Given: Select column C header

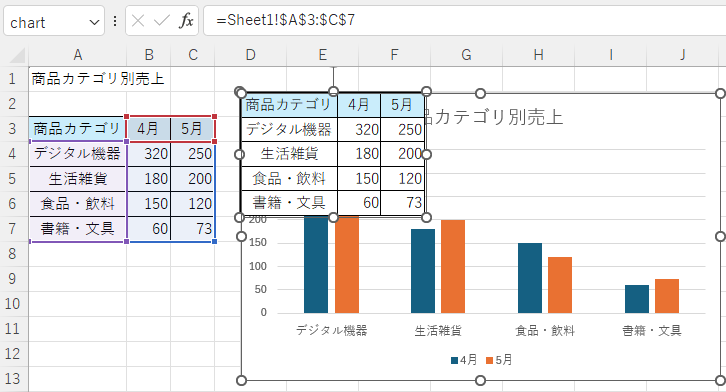Looking at the screenshot, I should pyautogui.click(x=193, y=55).
